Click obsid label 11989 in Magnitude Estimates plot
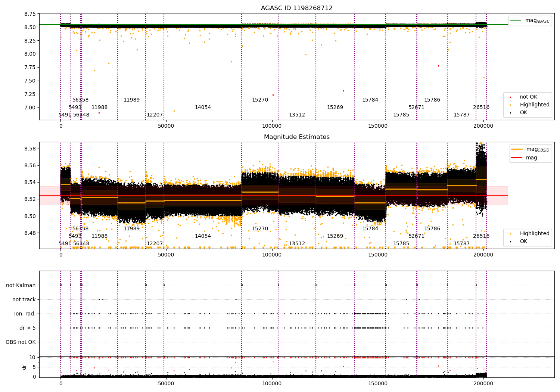The width and height of the screenshot is (560, 392). [132, 229]
